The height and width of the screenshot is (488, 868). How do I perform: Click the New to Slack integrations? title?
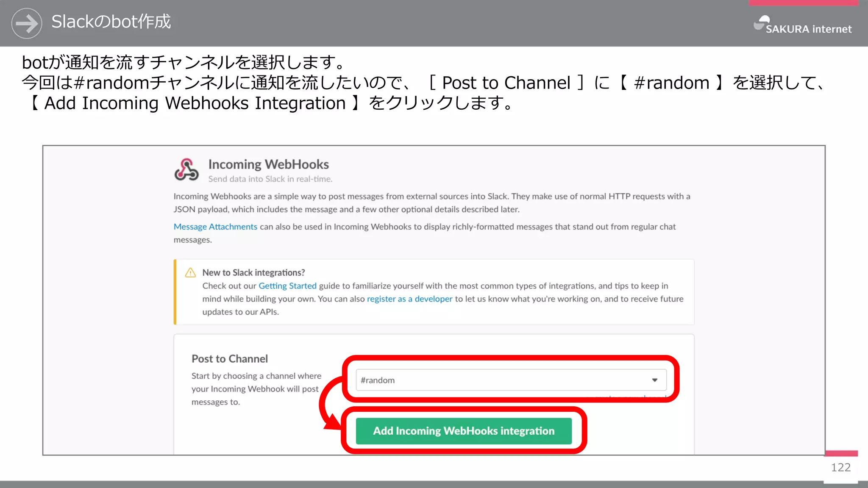point(253,272)
